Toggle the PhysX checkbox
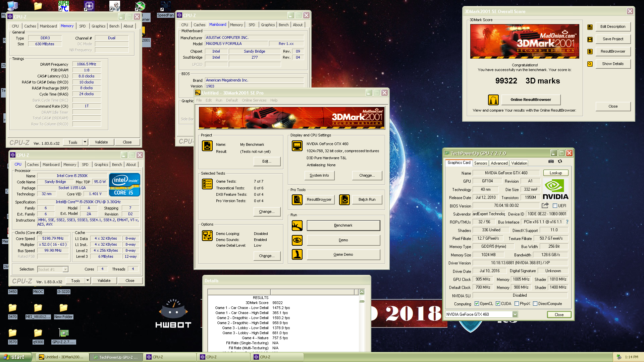This screenshot has height=362, width=644. click(517, 304)
